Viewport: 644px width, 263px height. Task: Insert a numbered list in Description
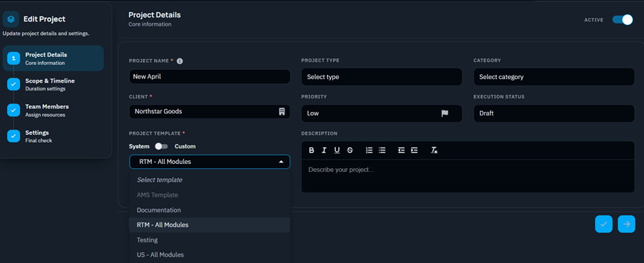[x=369, y=150]
